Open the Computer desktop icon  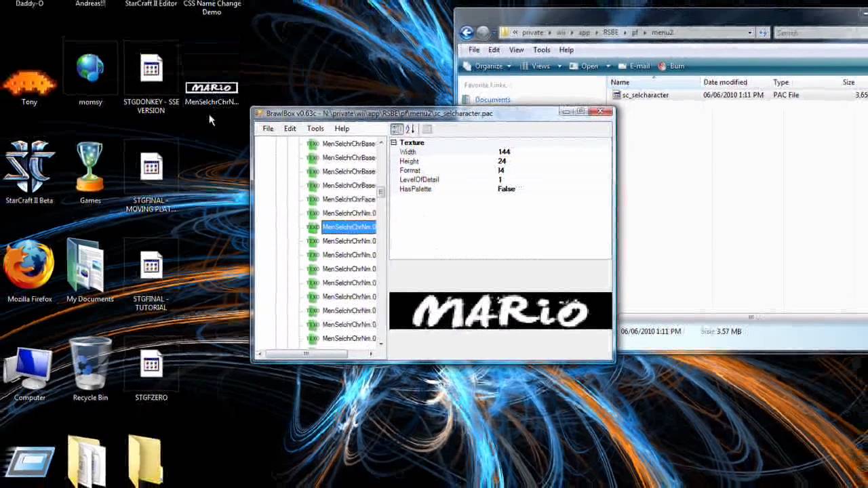[x=29, y=369]
